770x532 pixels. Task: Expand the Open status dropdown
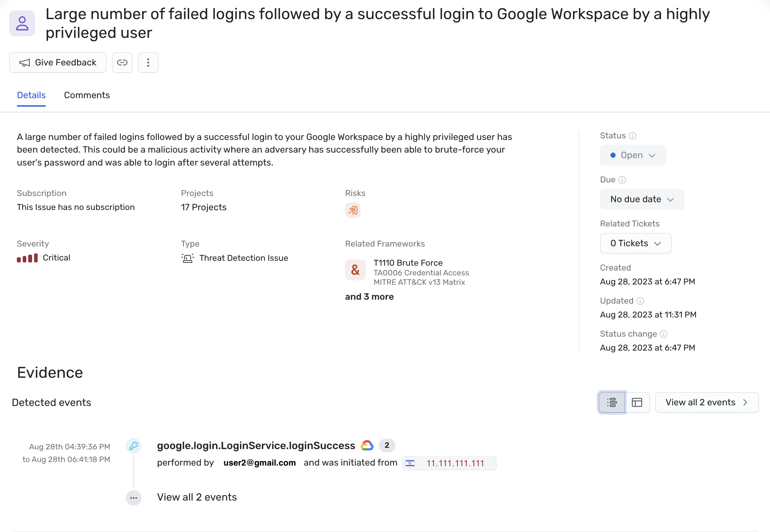(633, 155)
